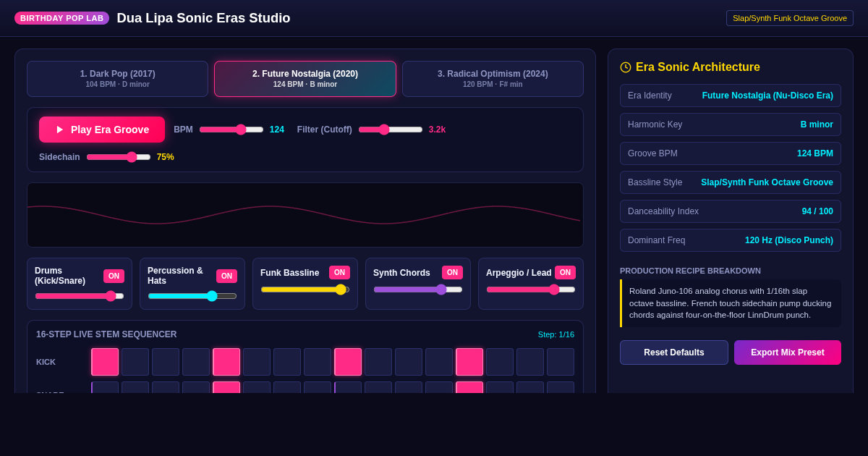Enable KICK step 11 in sequencer
This screenshot has width=868, height=456.
point(409,362)
